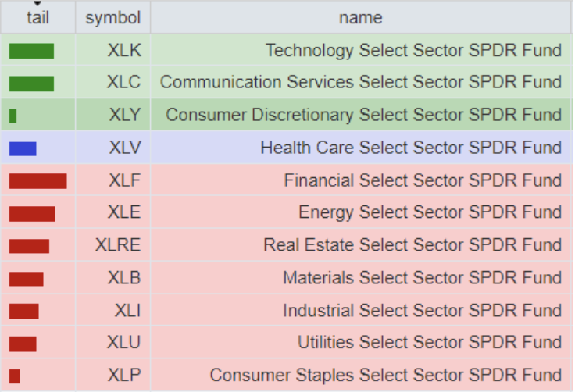This screenshot has height=392, width=575.
Task: Open Health Care Select Sector SPDR Fund row
Action: click(410, 148)
